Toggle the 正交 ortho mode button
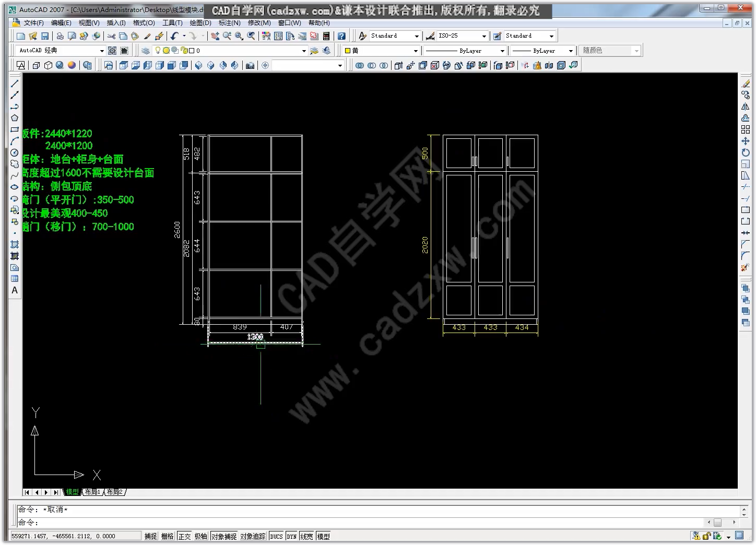 184,536
